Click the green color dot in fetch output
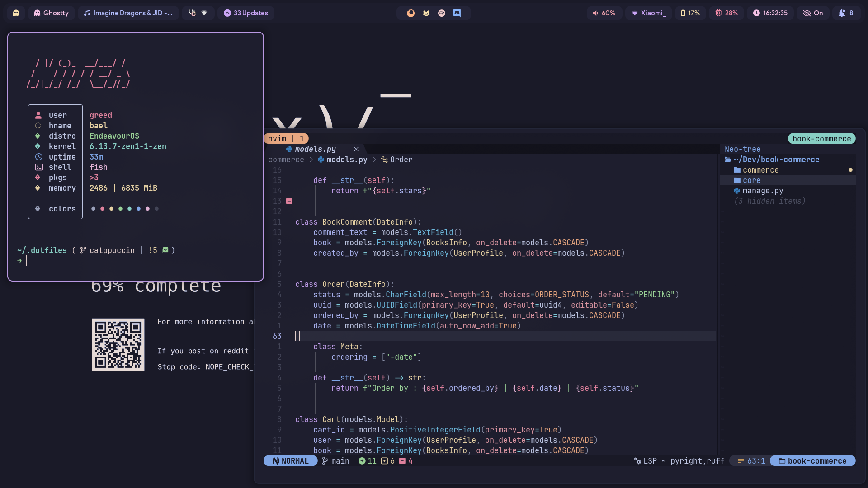This screenshot has height=488, width=868. coord(120,209)
